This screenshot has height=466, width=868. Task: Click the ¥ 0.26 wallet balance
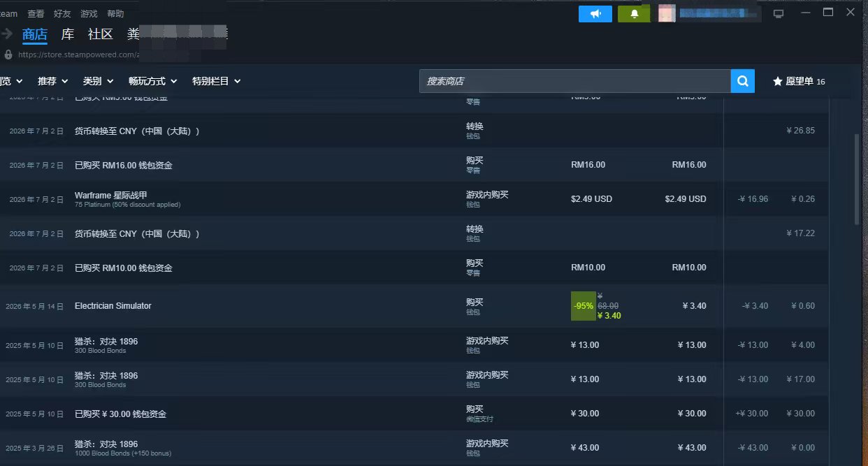point(803,198)
